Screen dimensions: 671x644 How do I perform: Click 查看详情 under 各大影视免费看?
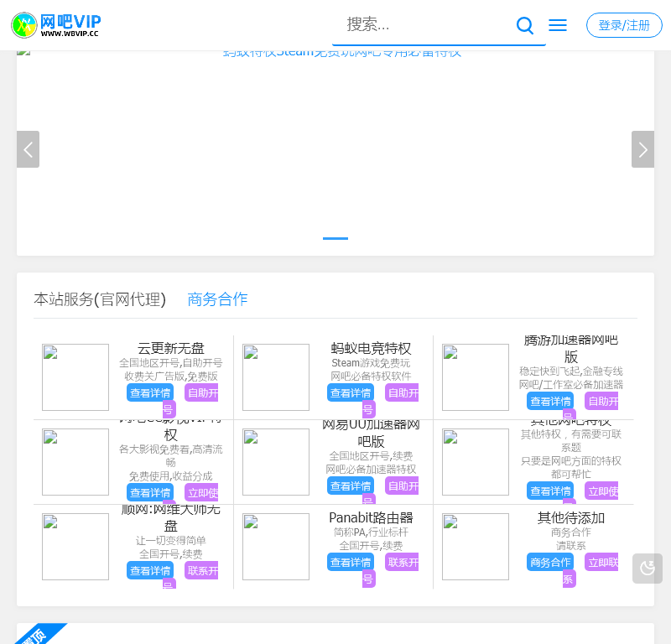tap(150, 492)
